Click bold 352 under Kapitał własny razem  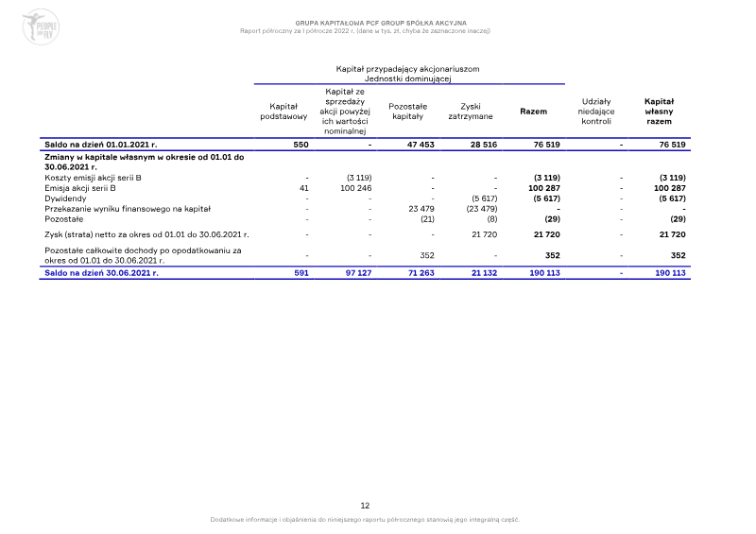coord(678,256)
